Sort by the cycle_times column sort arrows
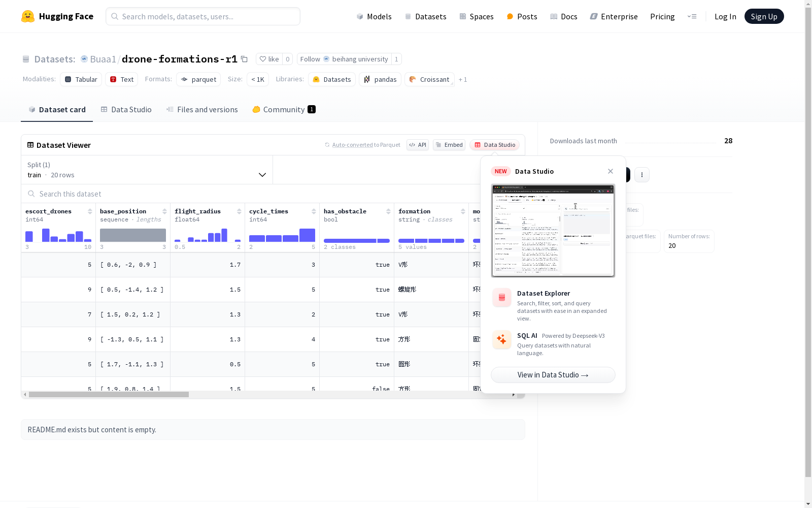 pos(314,211)
